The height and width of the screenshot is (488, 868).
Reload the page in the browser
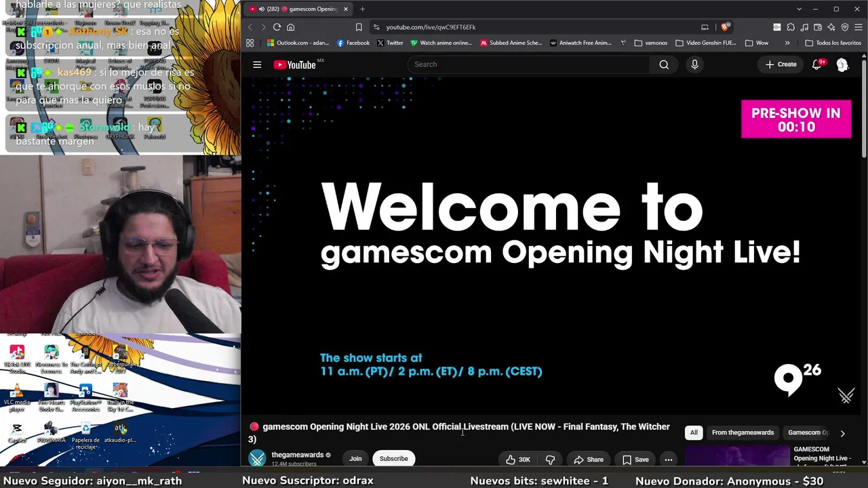(x=277, y=27)
